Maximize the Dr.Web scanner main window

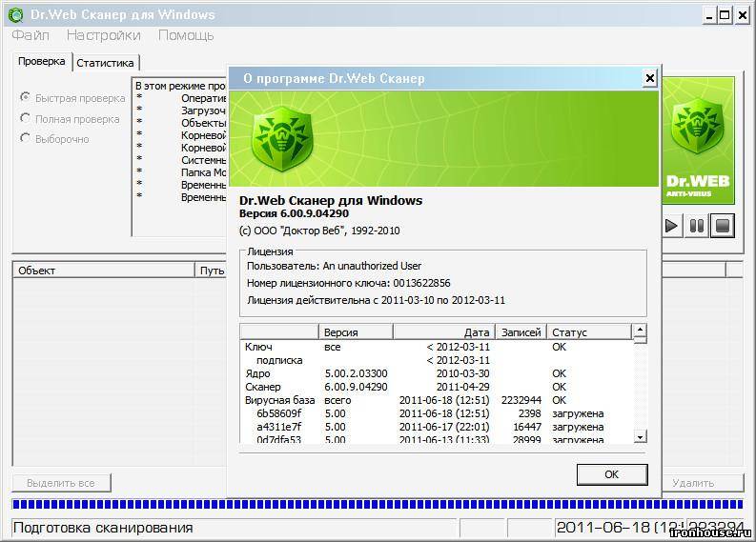coord(725,16)
